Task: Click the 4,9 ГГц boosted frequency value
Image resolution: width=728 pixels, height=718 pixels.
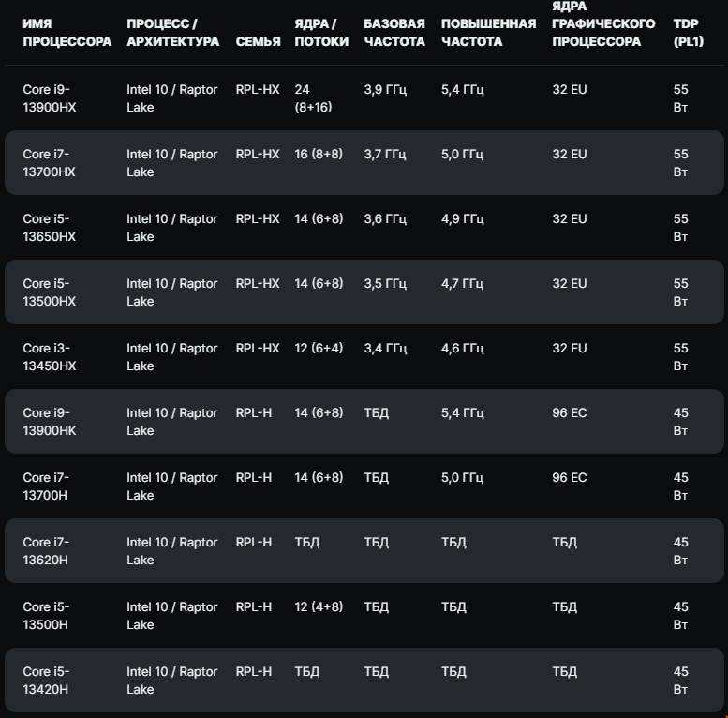Action: point(462,218)
